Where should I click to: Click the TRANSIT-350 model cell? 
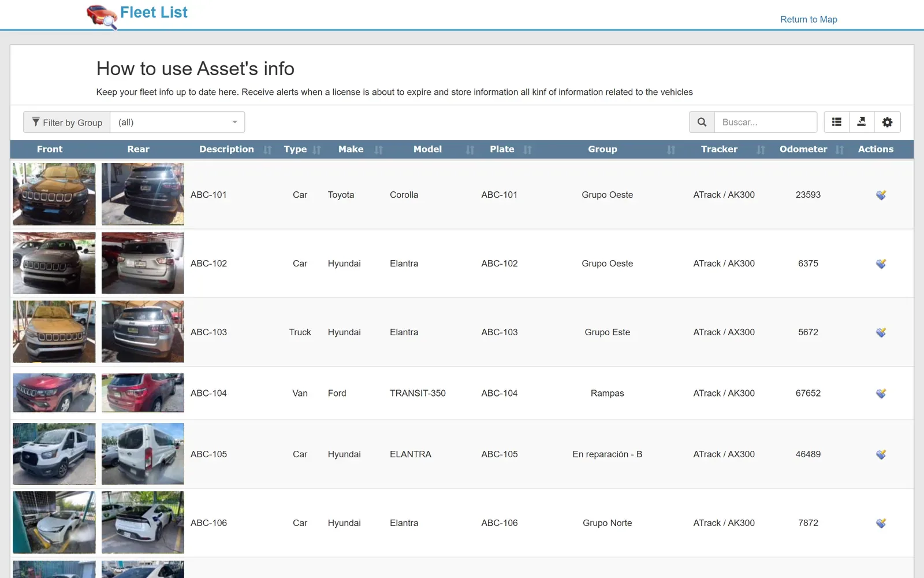point(418,393)
